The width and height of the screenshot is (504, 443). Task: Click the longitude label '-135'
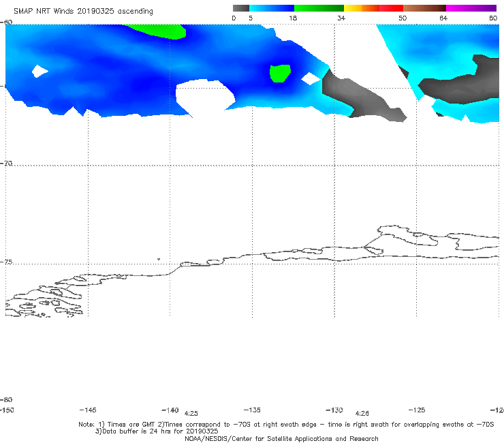coord(252,410)
